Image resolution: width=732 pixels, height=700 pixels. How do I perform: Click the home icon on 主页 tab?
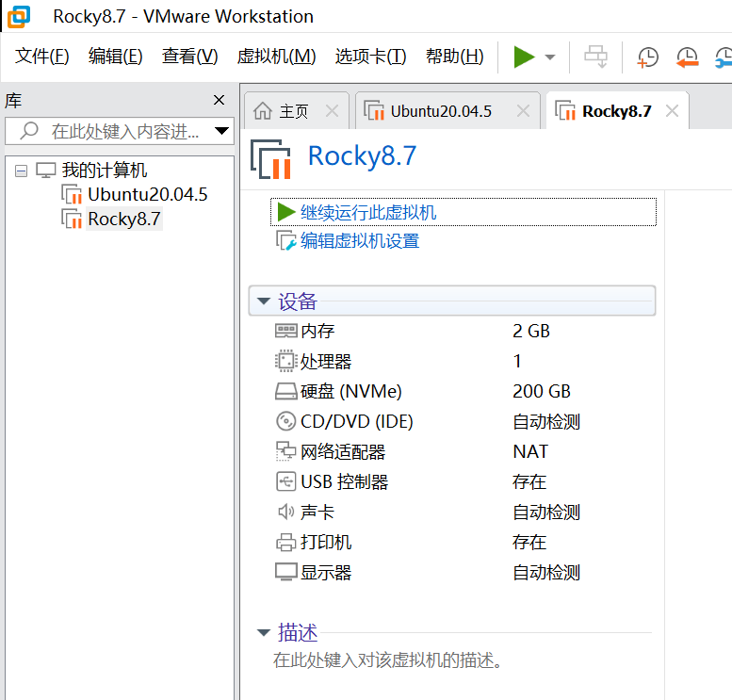tap(262, 111)
